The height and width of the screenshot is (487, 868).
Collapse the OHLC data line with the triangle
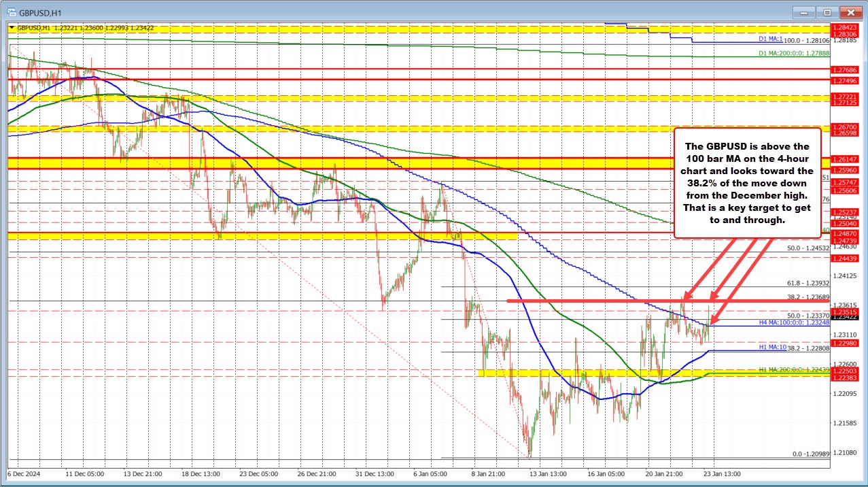[12, 28]
